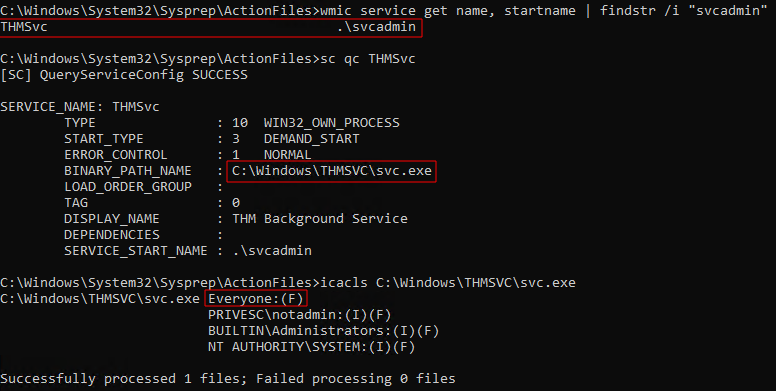
Task: Click the WIN32_OWN_PROCESS type value
Action: click(x=332, y=123)
